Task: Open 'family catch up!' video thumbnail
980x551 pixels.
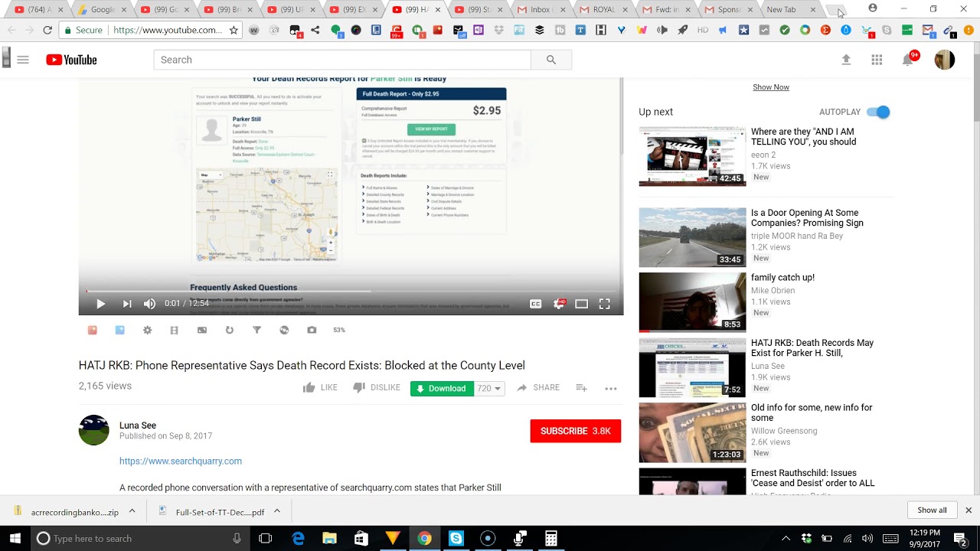Action: (x=692, y=302)
